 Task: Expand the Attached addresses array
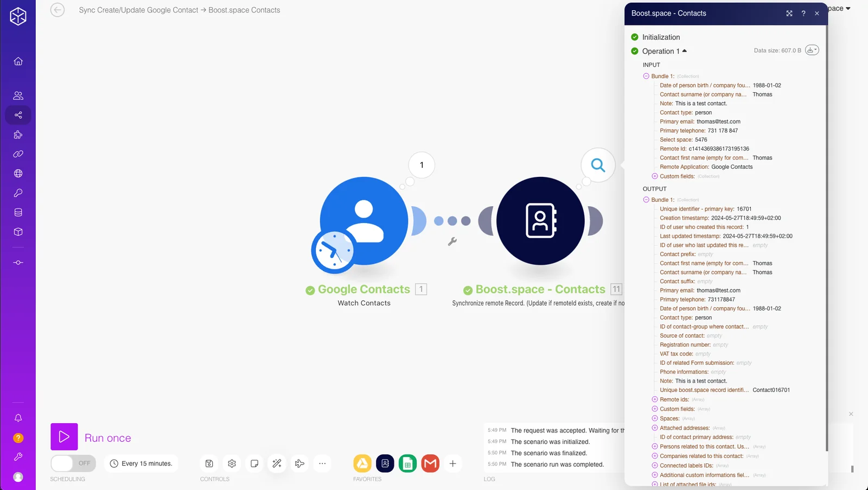[655, 428]
